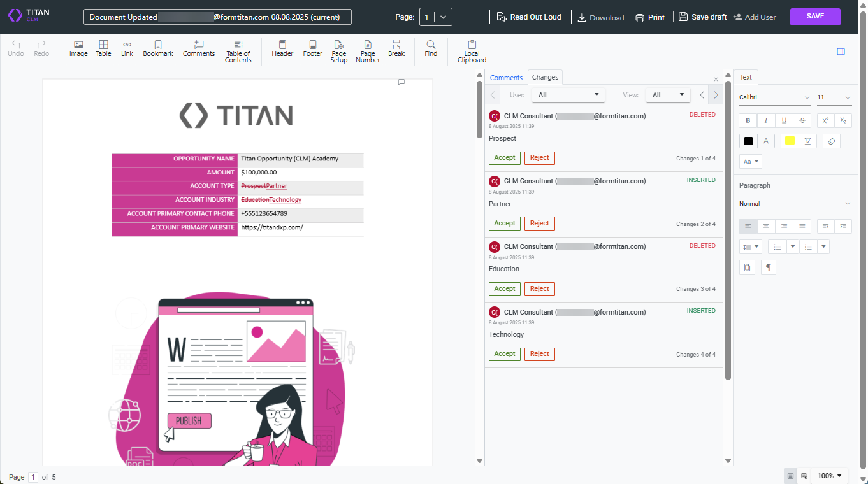Open the Local Clipboard
Image resolution: width=868 pixels, height=484 pixels.
[472, 50]
